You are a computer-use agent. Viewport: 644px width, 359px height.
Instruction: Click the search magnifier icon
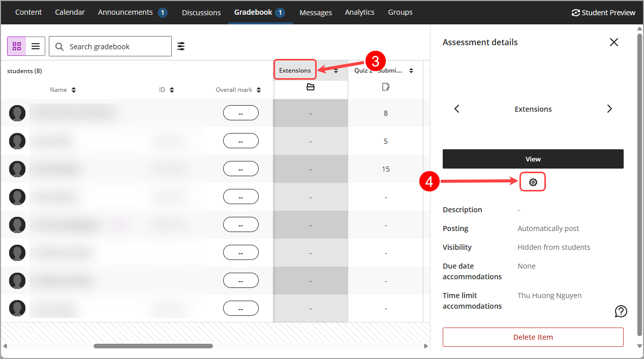click(x=59, y=47)
